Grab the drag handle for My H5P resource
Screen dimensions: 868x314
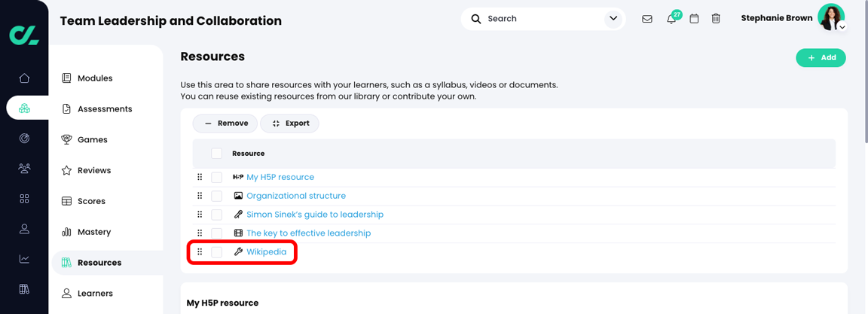tap(200, 178)
